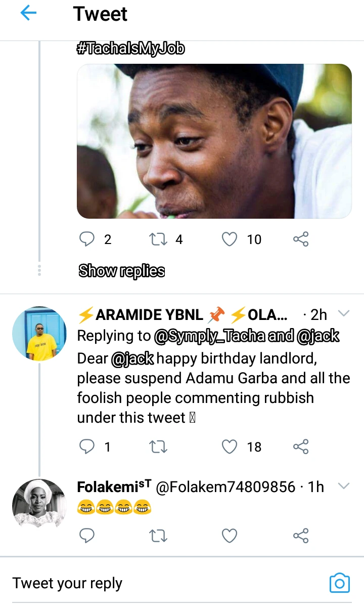Open options chevron on ARAMIDE YBNL's tweet

[344, 314]
